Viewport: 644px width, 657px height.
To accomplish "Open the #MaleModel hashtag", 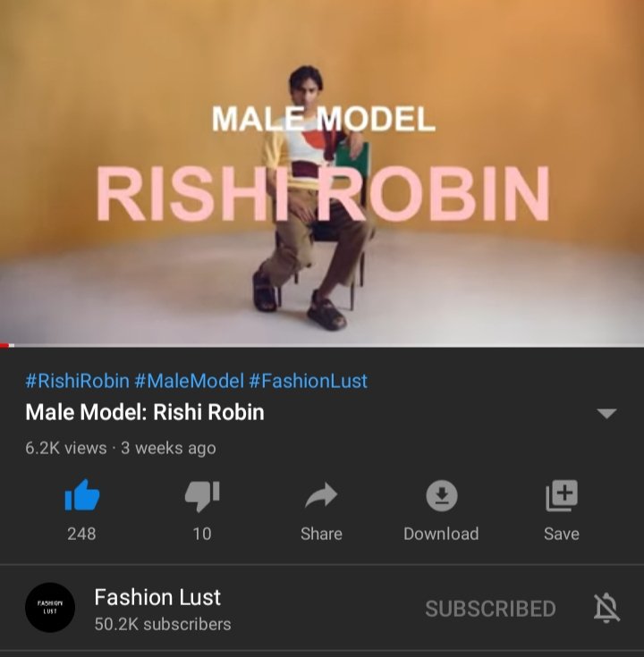I will pyautogui.click(x=189, y=381).
